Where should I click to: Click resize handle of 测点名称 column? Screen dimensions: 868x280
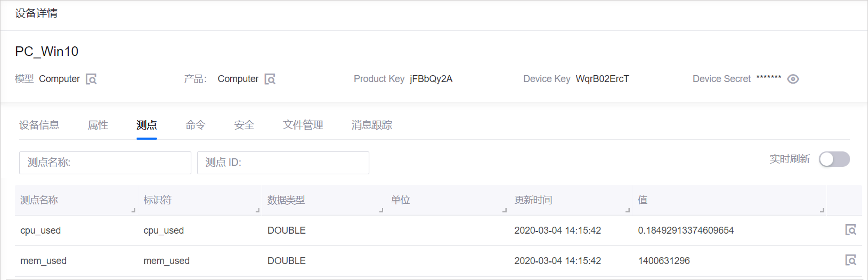point(133,210)
